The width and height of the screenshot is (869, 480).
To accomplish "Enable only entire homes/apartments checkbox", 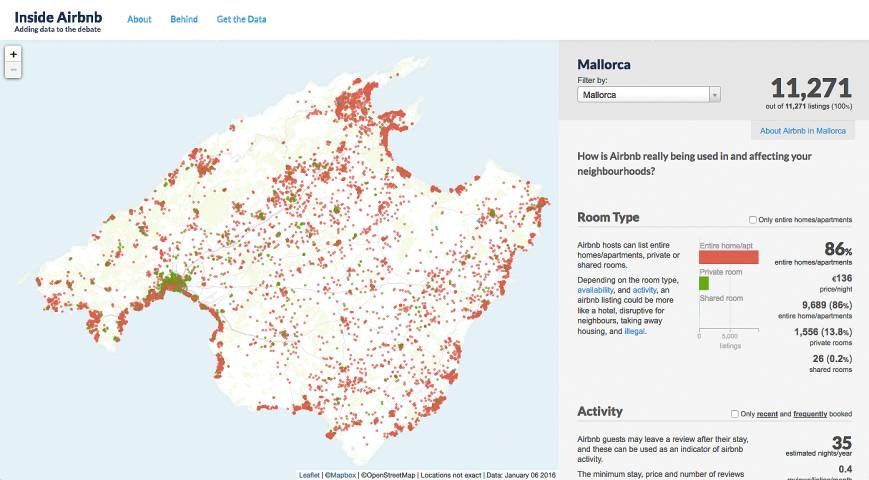I will tap(753, 220).
